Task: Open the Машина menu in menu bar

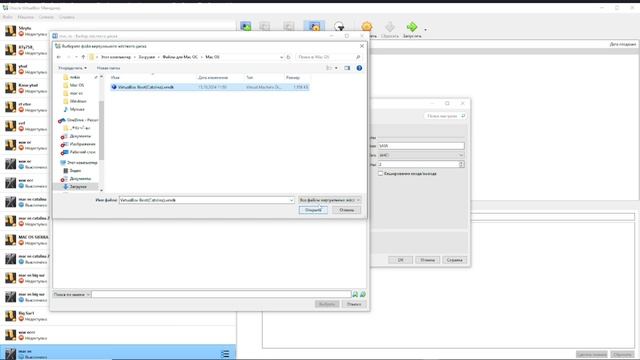Action: [x=25, y=17]
